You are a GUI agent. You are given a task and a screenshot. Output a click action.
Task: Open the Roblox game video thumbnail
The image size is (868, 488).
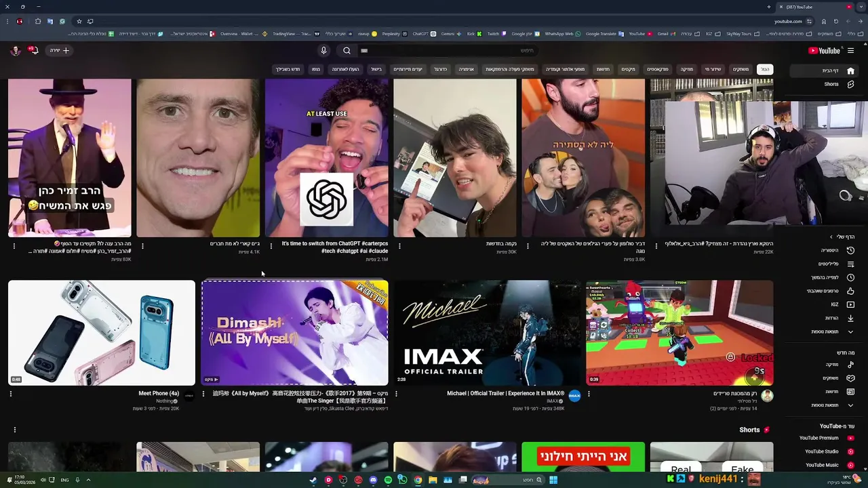coord(679,333)
